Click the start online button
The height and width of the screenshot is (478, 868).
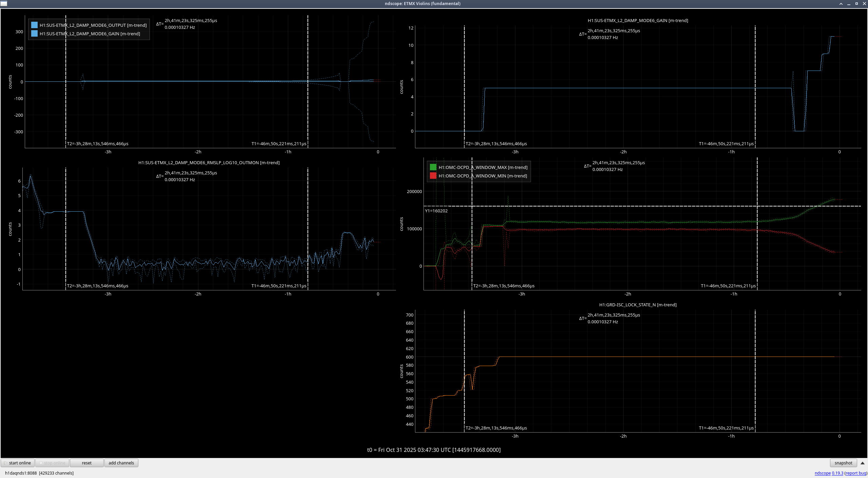[18, 463]
